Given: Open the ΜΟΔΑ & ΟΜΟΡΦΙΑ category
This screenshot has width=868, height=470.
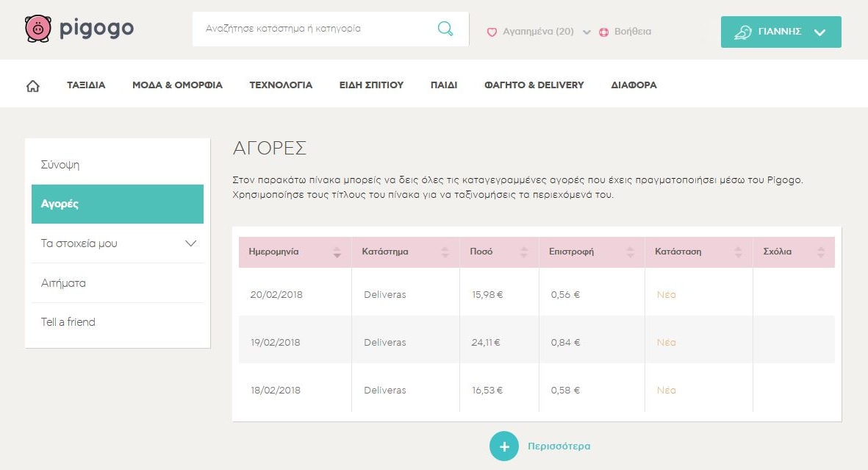Looking at the screenshot, I should 177,85.
